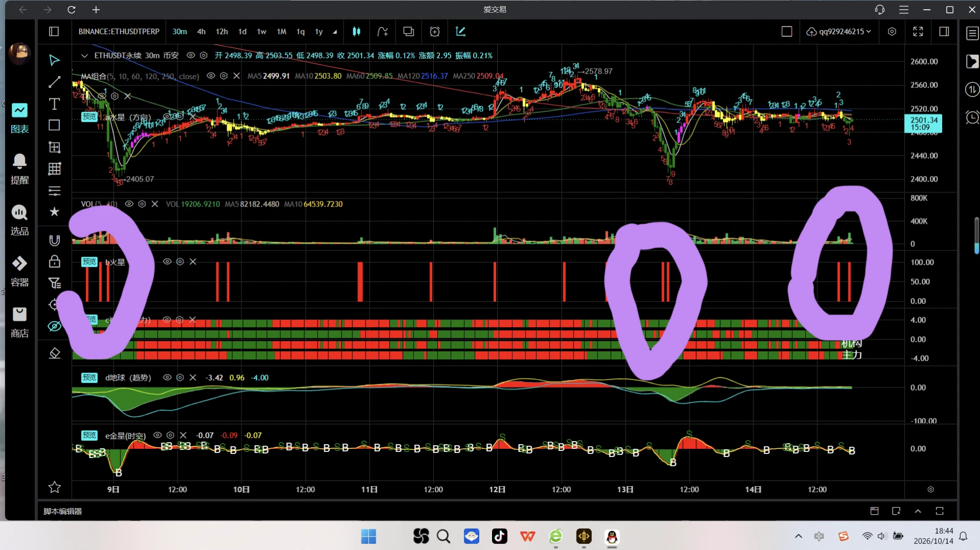Switch to 30m timeframe
The image size is (980, 550).
click(180, 32)
